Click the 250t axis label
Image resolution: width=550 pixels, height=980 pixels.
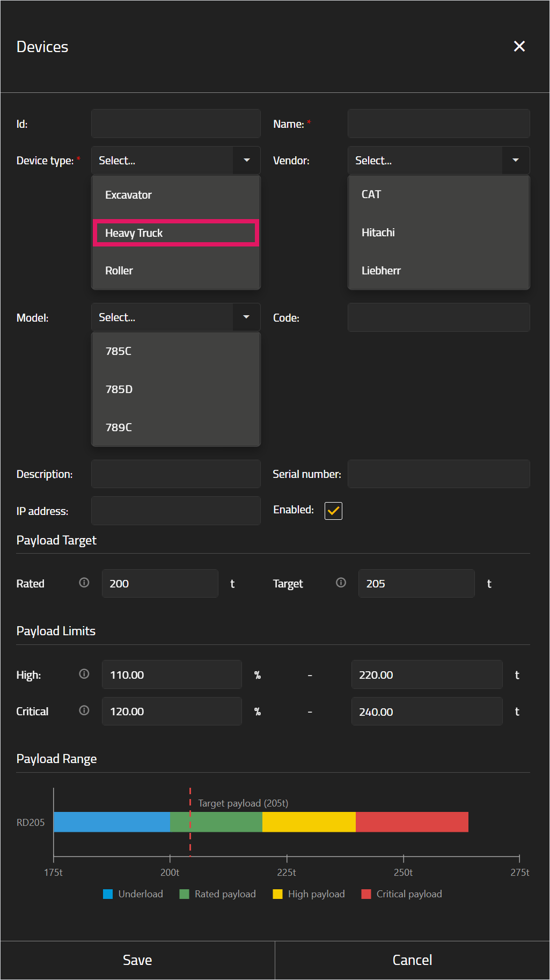pos(403,872)
